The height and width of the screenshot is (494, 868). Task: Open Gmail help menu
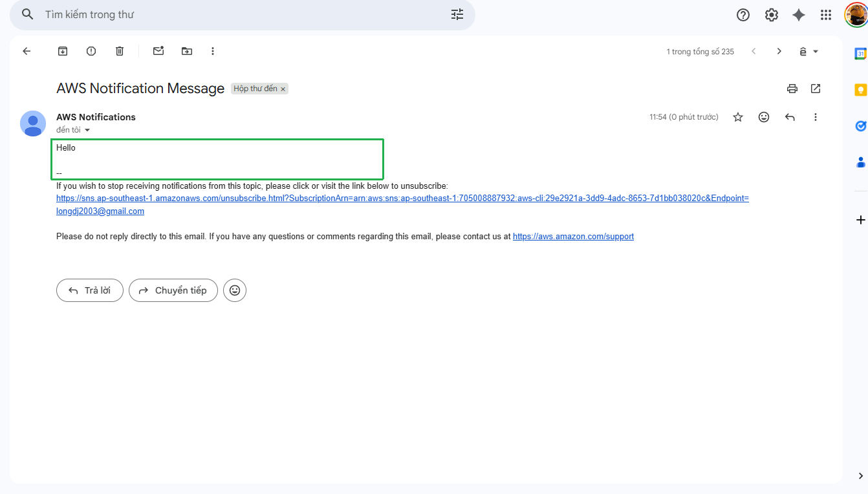[743, 15]
